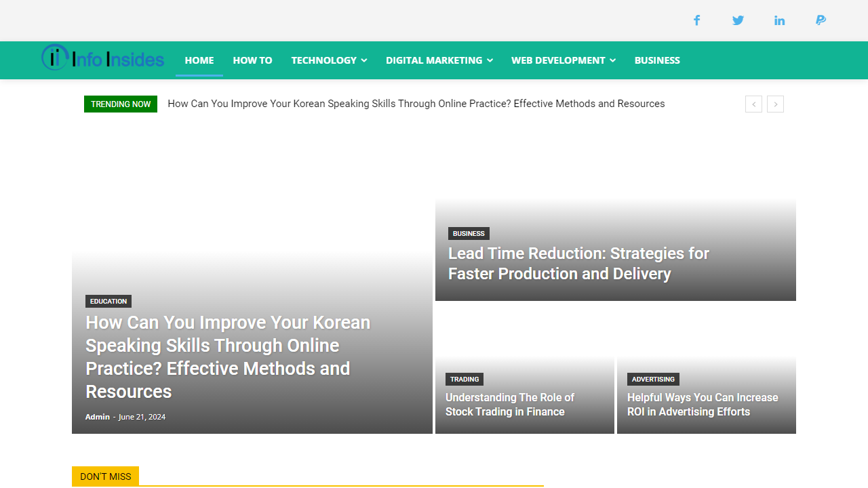Viewport: 868px width, 488px height.
Task: Select the Education category tag
Action: (x=108, y=302)
